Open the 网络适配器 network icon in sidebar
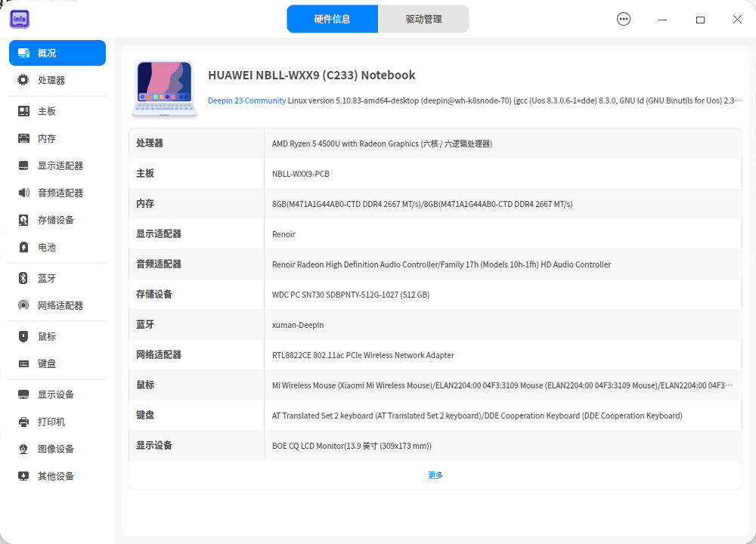Screen dimensions: 756x544 pyautogui.click(x=23, y=305)
